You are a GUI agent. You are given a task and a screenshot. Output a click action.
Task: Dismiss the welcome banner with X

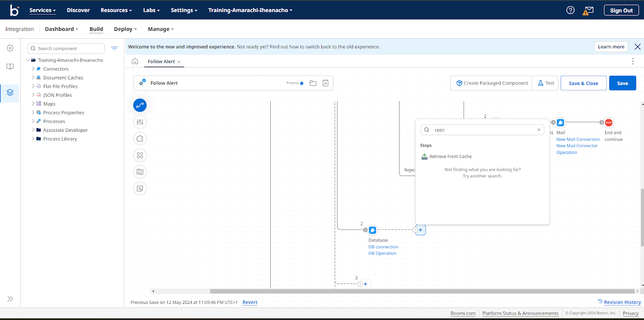pos(638,47)
